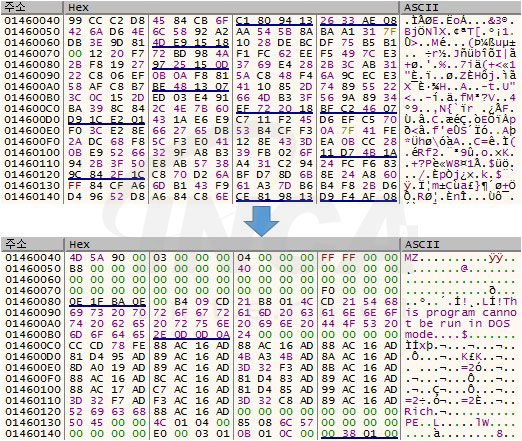The image size is (522, 441).
Task: Click ASCII text starting with 'PE..L'
Action: pyautogui.click(x=460, y=423)
